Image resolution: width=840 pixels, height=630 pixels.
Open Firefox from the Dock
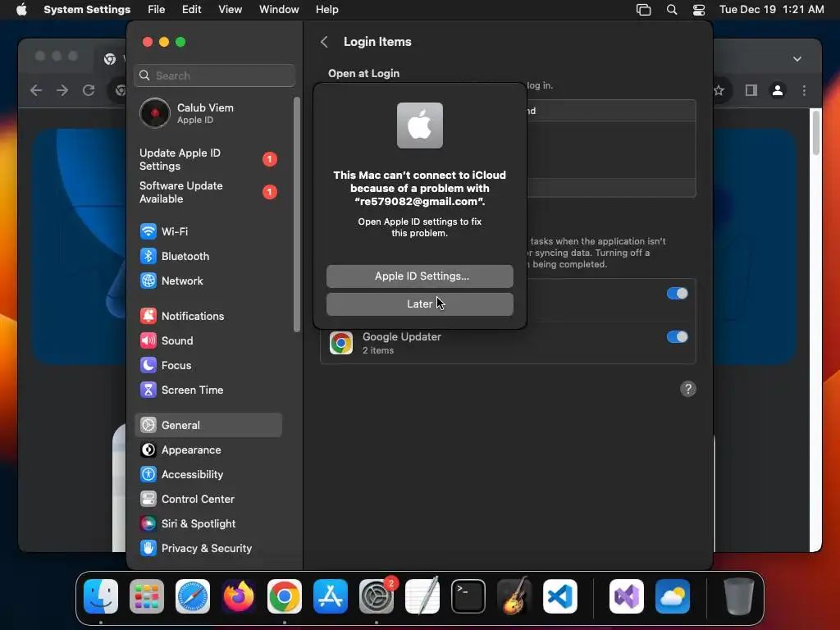point(239,596)
